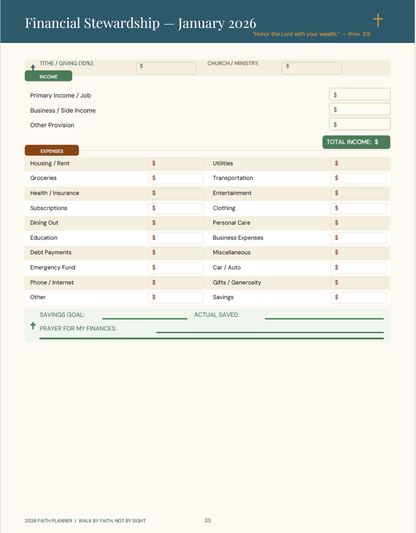This screenshot has height=533, width=416.
Task: Click the "Housing / Rent" label
Action: (x=50, y=164)
